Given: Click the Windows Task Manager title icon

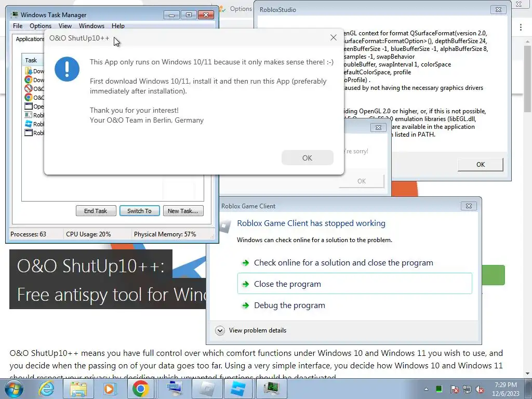Looking at the screenshot, I should point(15,15).
